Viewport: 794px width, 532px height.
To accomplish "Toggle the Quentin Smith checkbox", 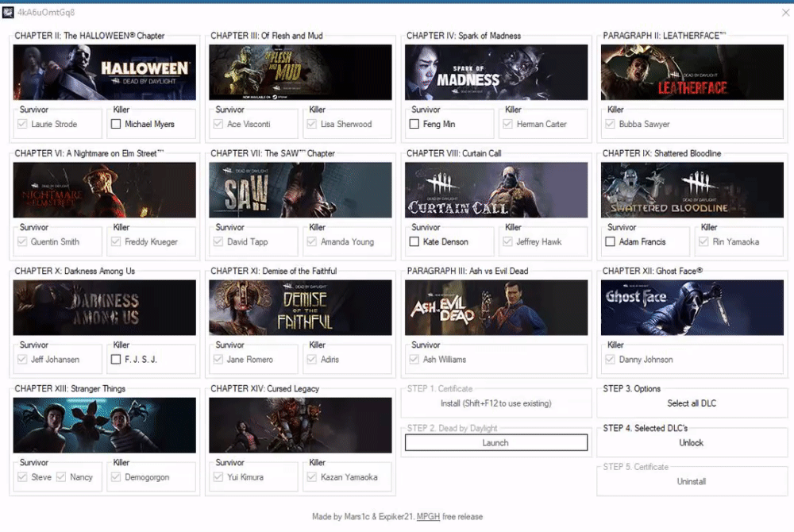I will (x=22, y=242).
